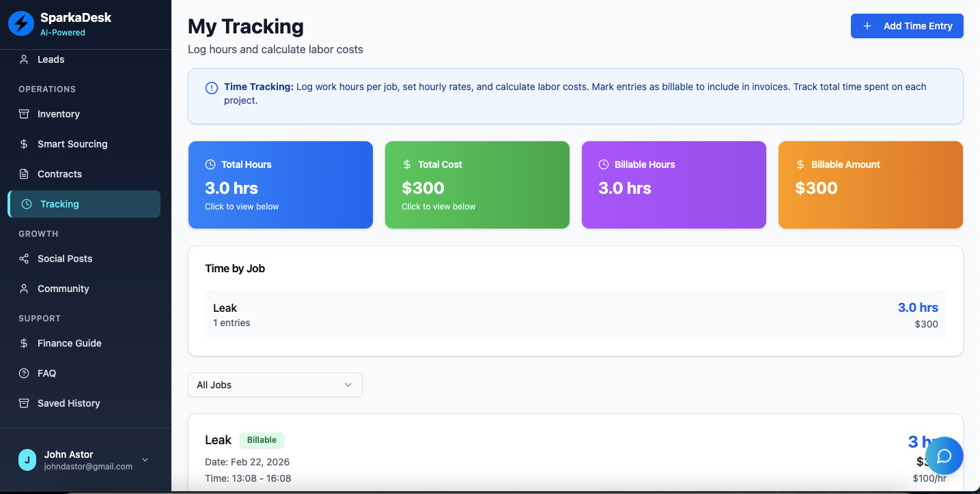Viewport: 980px width, 494px height.
Task: Expand the John Astor account menu chevron
Action: point(145,460)
